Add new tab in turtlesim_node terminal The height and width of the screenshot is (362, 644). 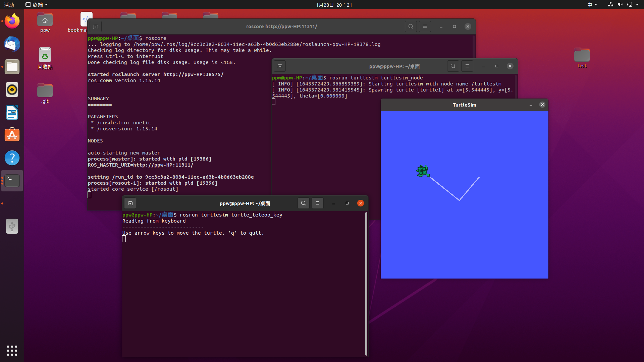[280, 66]
